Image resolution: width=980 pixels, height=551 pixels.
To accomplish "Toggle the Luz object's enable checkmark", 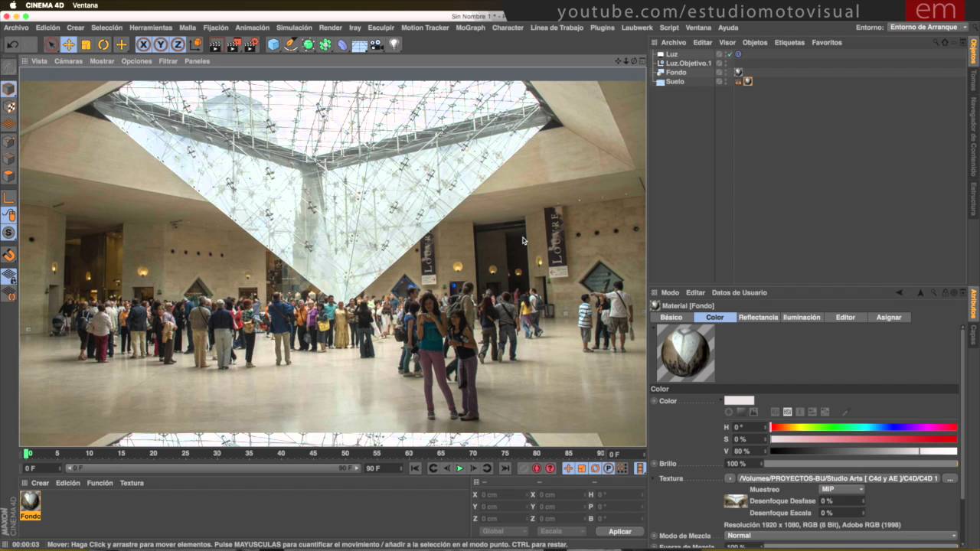I will 729,54.
